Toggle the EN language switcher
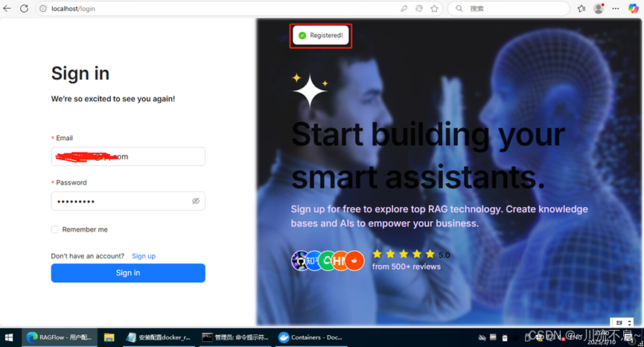This screenshot has height=347, width=644. point(622,322)
